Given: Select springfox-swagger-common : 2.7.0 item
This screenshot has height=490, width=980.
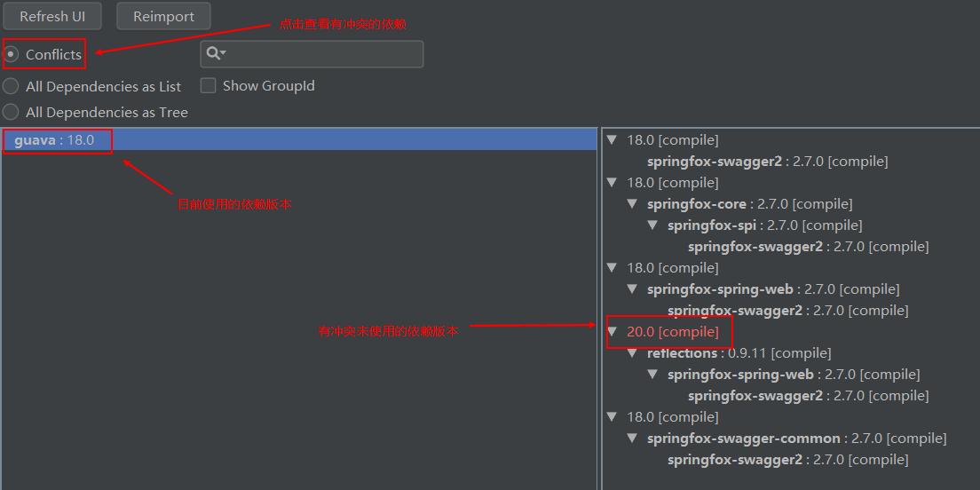Looking at the screenshot, I should (797, 439).
